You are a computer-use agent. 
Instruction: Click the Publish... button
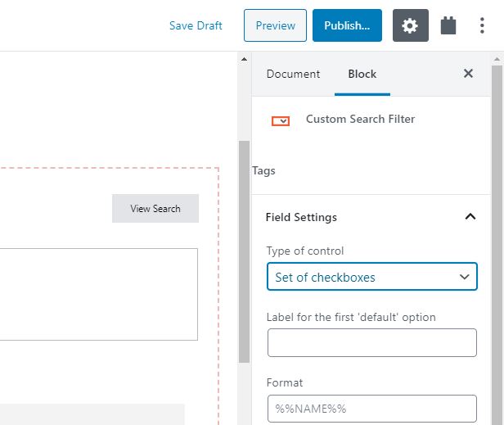click(x=347, y=25)
